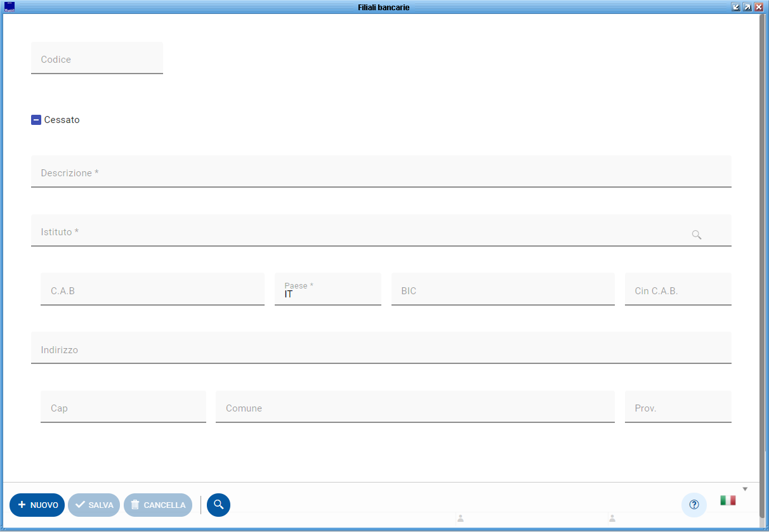Viewport: 769px width, 532px height.
Task: Click the restore-down window button in title bar
Action: (x=736, y=7)
